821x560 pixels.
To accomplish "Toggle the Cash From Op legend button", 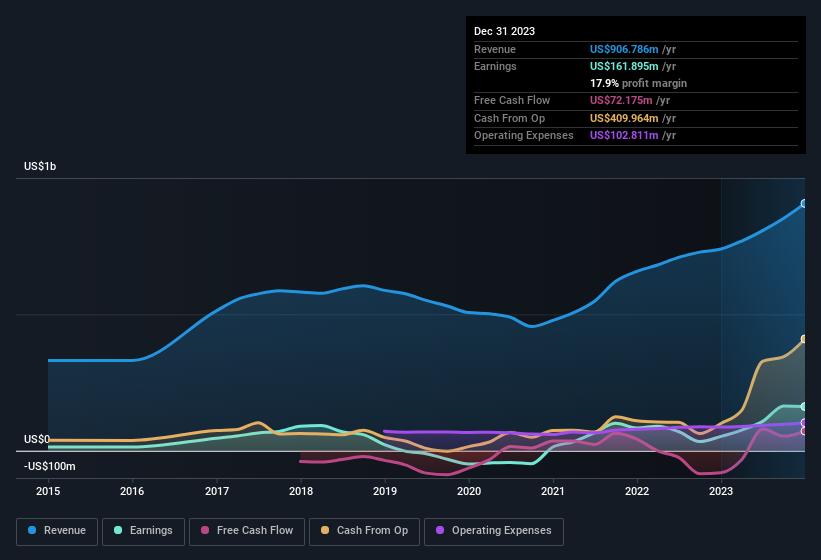I will [x=364, y=531].
